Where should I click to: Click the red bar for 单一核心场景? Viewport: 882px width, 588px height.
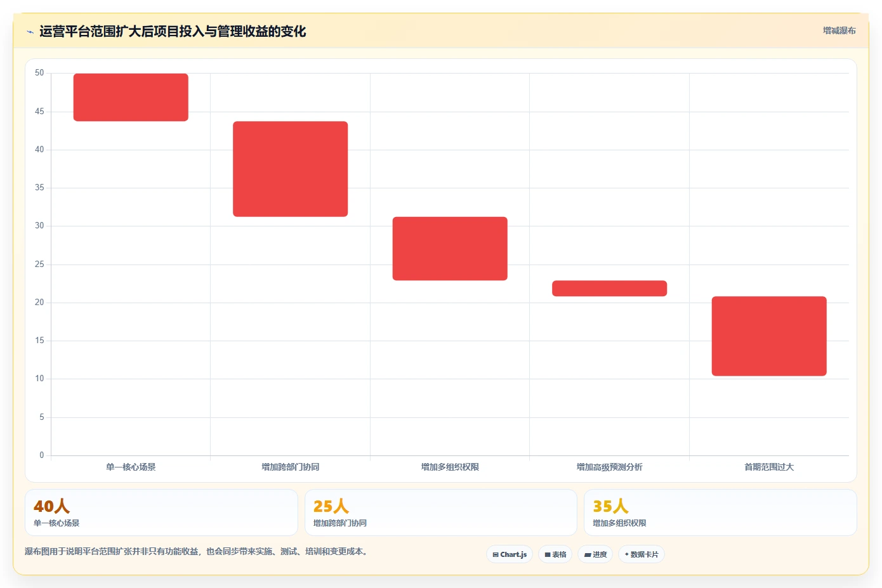[x=131, y=97]
